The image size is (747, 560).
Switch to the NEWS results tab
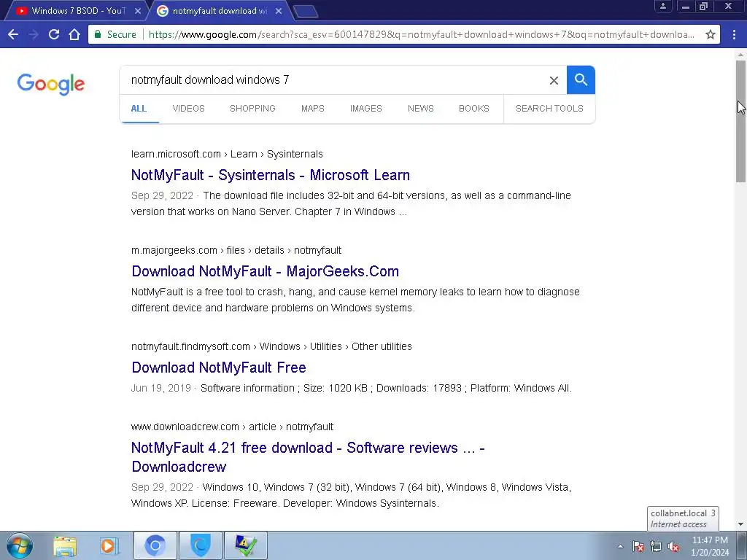[421, 109]
